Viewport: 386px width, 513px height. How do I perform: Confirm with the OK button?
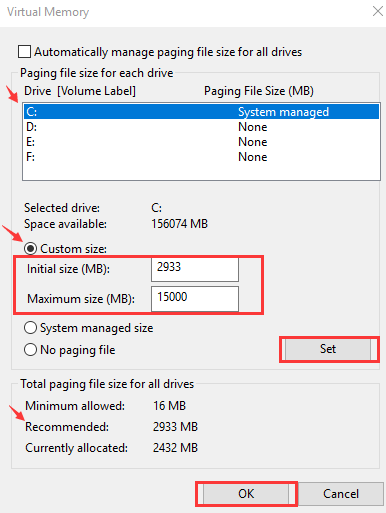[x=246, y=494]
